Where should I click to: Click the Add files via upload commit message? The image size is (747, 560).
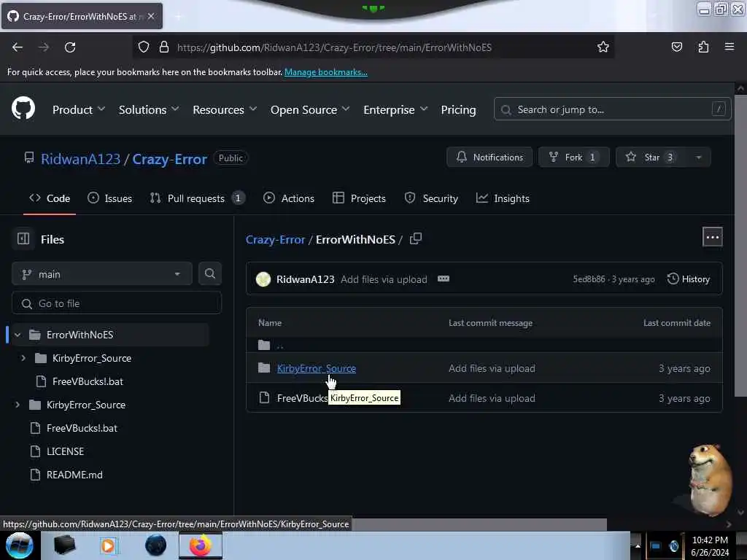pos(384,279)
